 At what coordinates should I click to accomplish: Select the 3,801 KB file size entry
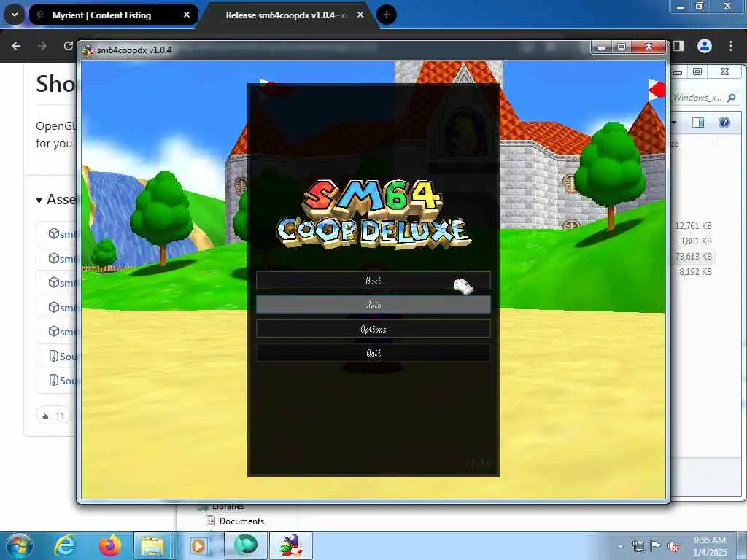pos(695,241)
